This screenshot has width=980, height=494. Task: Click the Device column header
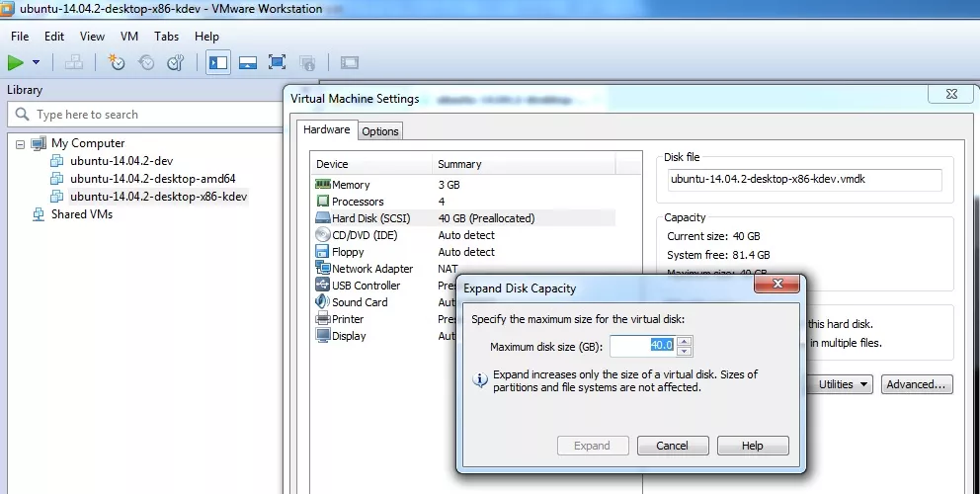click(371, 164)
